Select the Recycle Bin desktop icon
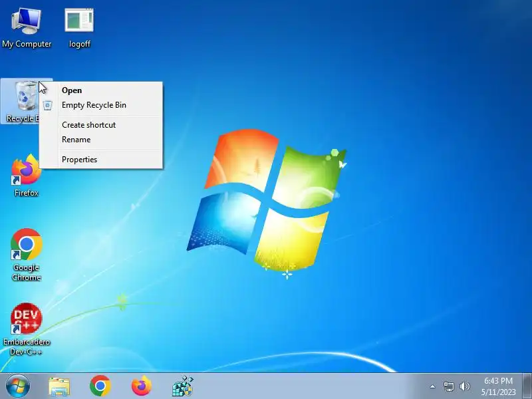This screenshot has width=532, height=399. (21, 101)
